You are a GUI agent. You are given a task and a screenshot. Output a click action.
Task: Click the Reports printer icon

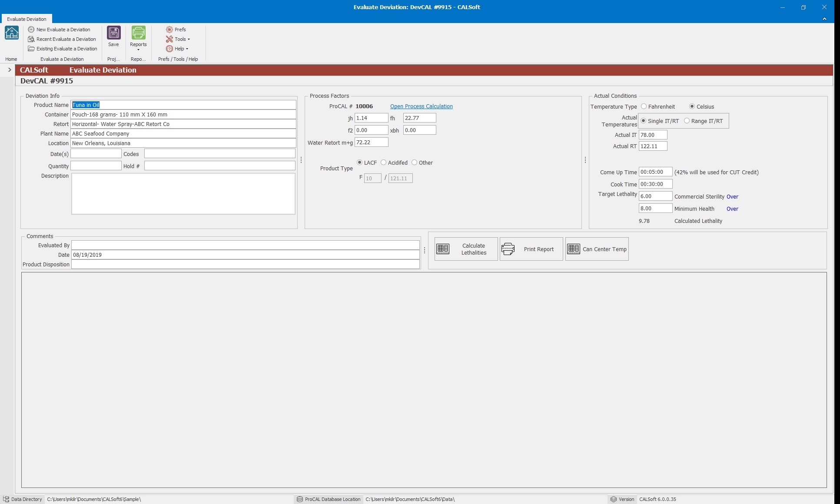click(x=138, y=33)
